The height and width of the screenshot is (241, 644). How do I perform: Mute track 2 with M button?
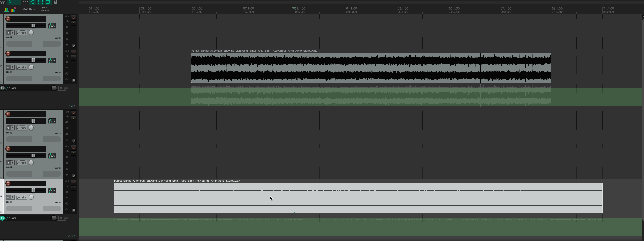point(73,52)
